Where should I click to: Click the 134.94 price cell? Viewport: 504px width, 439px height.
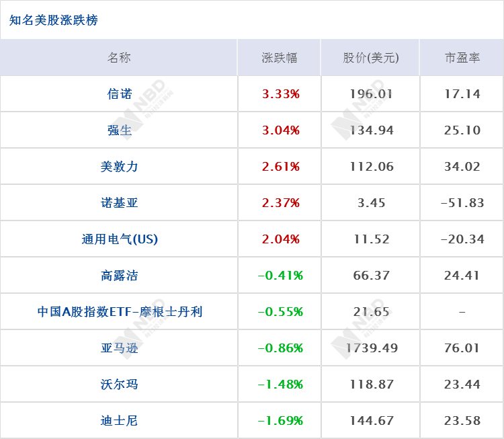click(371, 130)
